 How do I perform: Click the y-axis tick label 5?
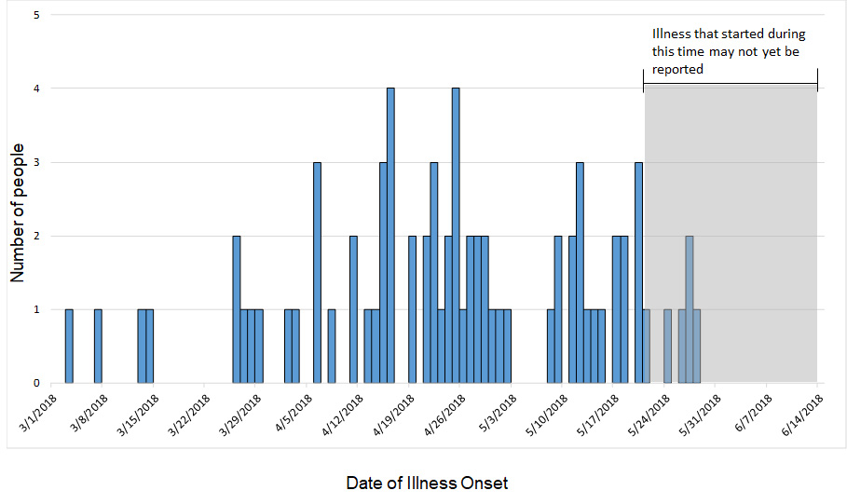point(36,15)
